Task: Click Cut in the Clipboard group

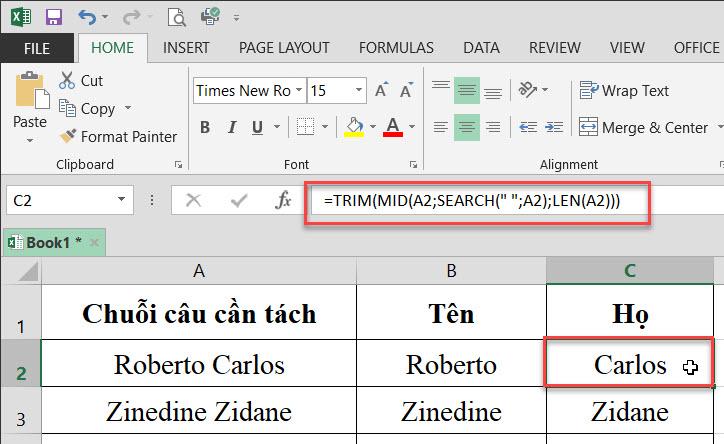Action: click(x=81, y=81)
